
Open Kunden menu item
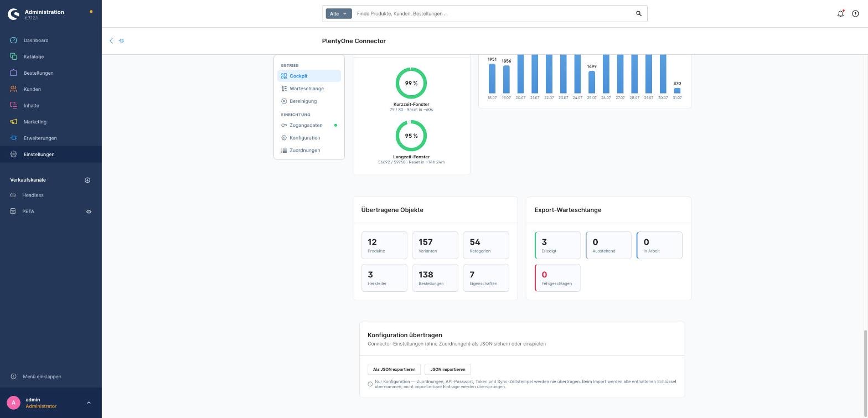coord(32,89)
